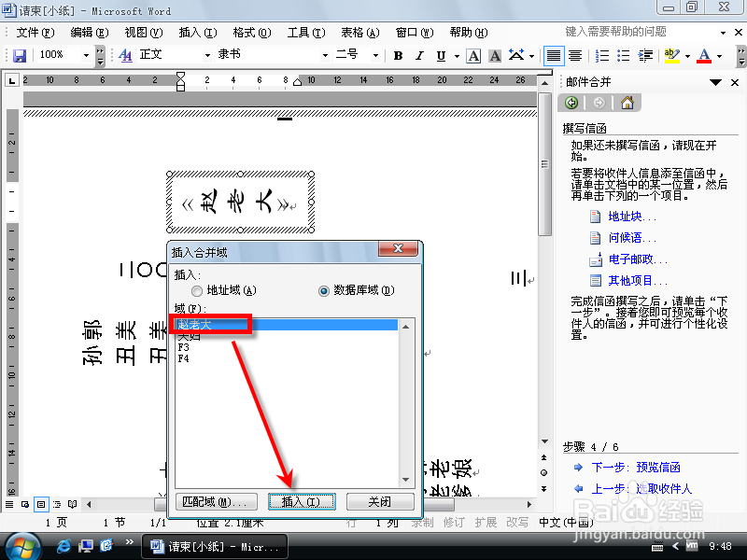The height and width of the screenshot is (560, 747).
Task: Click the Next Page double-arrow button
Action: (x=544, y=488)
